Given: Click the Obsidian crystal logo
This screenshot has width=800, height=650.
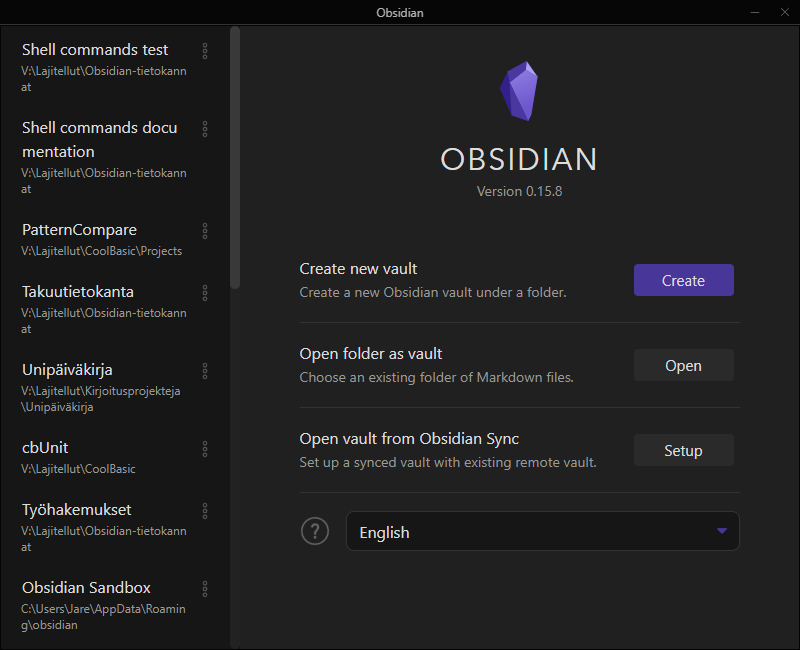Looking at the screenshot, I should [519, 91].
